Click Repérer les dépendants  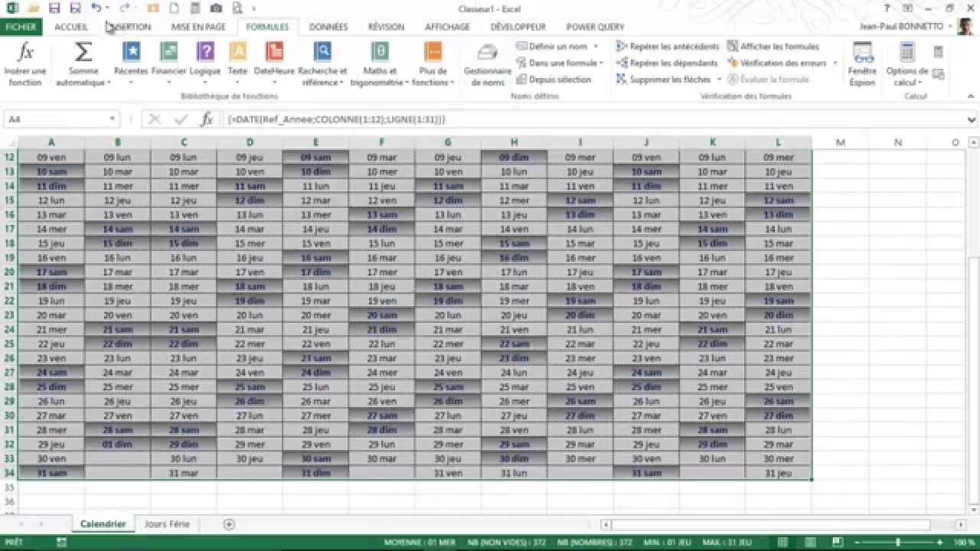pyautogui.click(x=667, y=63)
